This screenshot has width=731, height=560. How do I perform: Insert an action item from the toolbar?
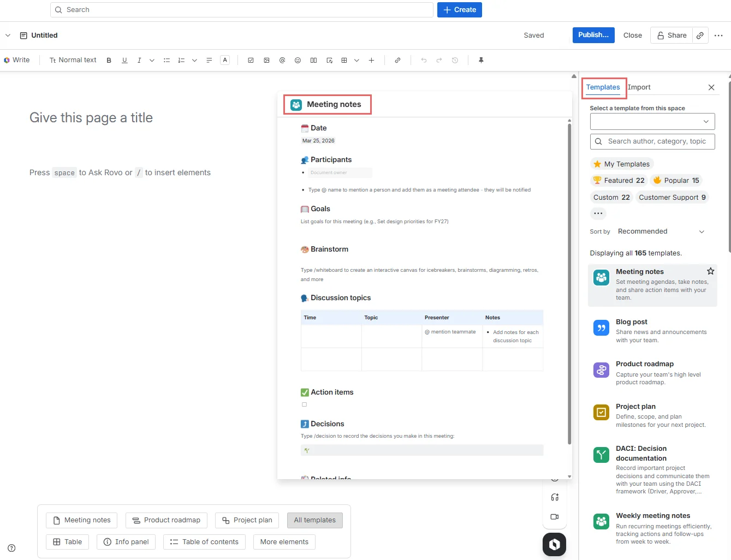[251, 61]
